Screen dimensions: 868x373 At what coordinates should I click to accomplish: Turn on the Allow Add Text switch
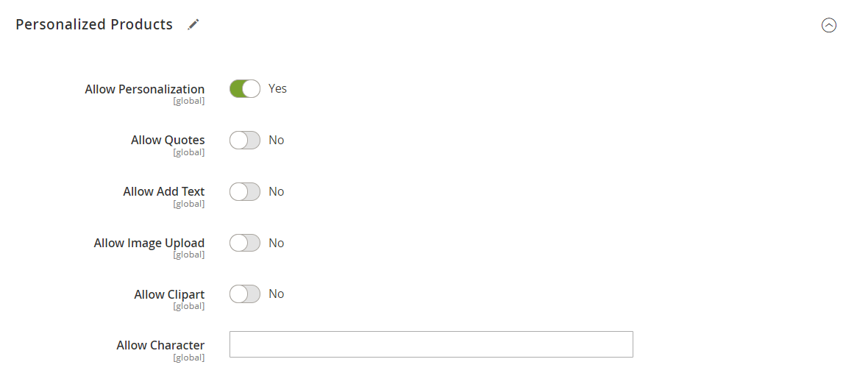click(245, 191)
